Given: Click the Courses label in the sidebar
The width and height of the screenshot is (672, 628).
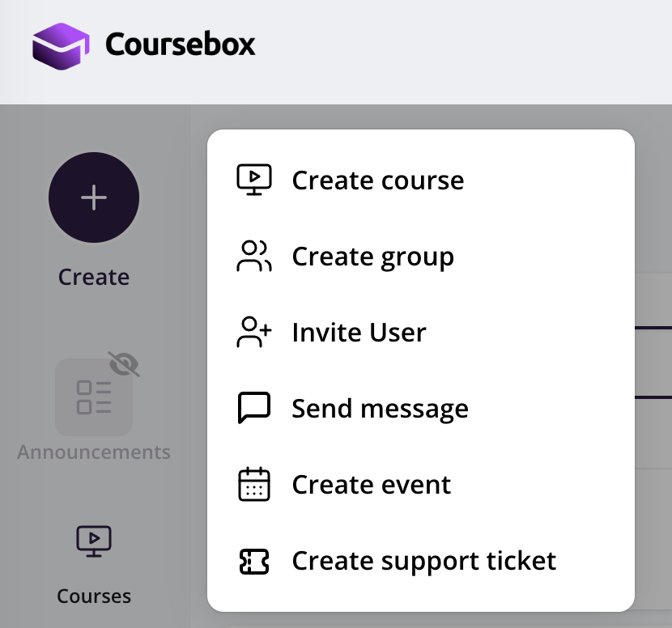Looking at the screenshot, I should [94, 596].
